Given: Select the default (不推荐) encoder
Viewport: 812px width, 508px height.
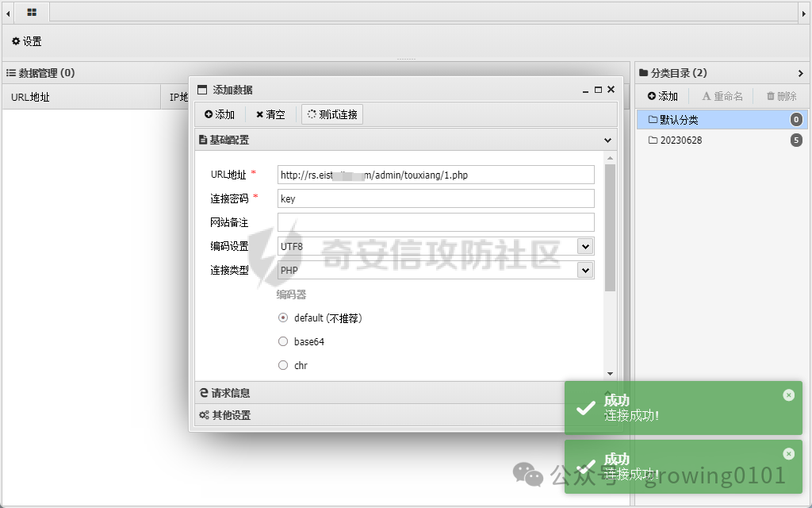Looking at the screenshot, I should point(283,317).
